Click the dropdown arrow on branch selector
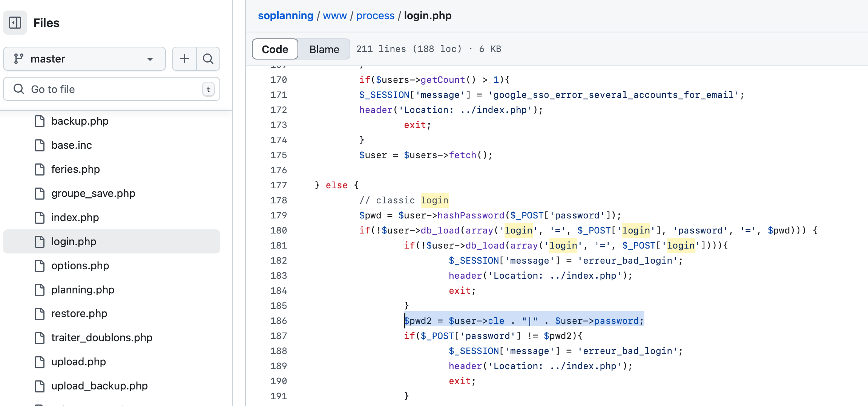This screenshot has width=868, height=406. [x=150, y=59]
